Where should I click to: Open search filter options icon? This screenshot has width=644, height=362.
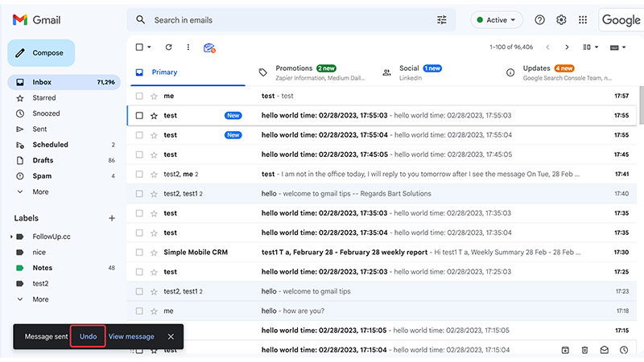[441, 19]
